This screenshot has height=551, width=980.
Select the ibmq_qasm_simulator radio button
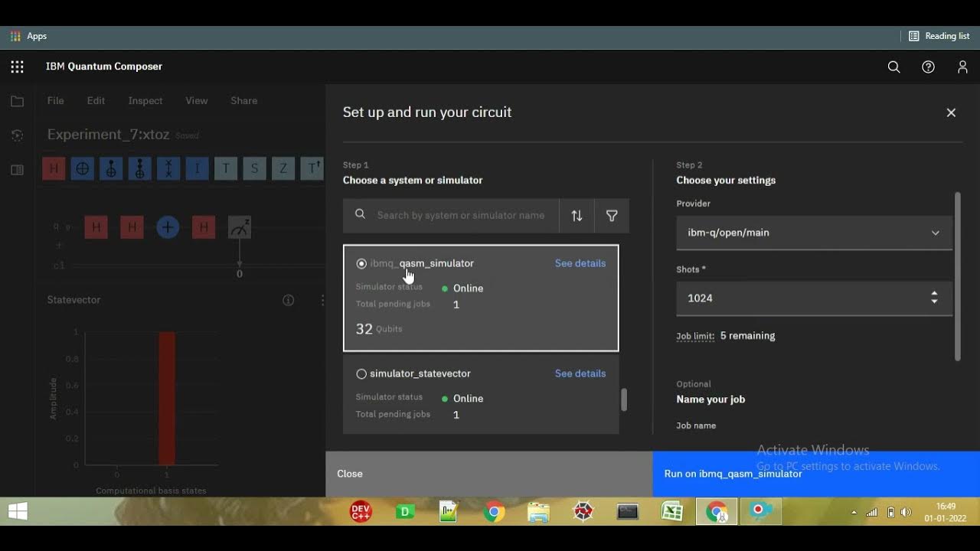[x=361, y=263]
